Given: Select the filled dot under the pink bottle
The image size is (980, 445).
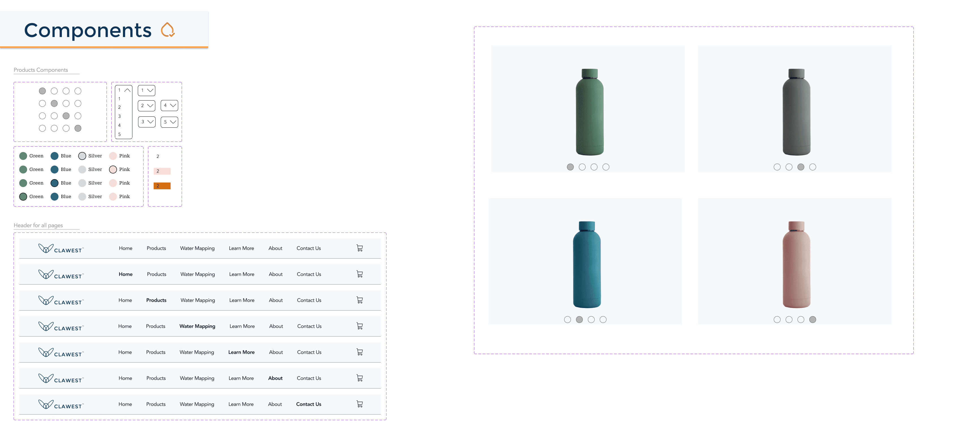Looking at the screenshot, I should point(812,320).
